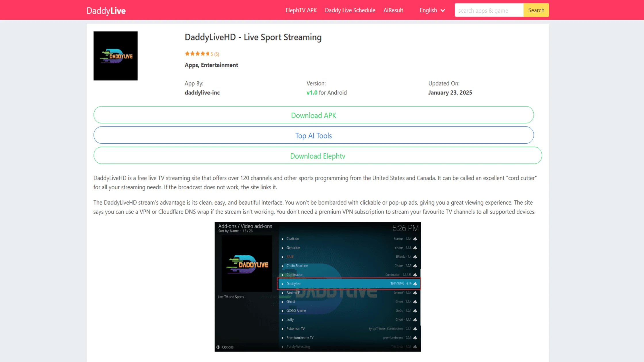Click the Download APK button
Screen dimensions: 644x362
click(313, 115)
